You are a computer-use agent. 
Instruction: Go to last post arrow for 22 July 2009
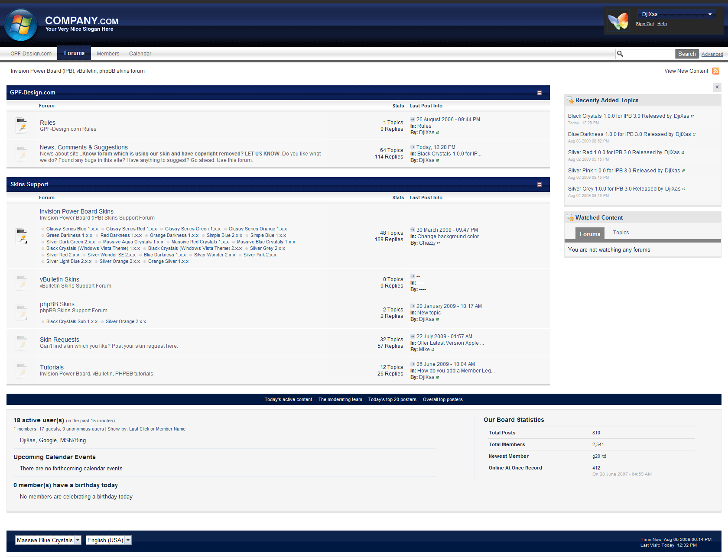click(x=413, y=336)
